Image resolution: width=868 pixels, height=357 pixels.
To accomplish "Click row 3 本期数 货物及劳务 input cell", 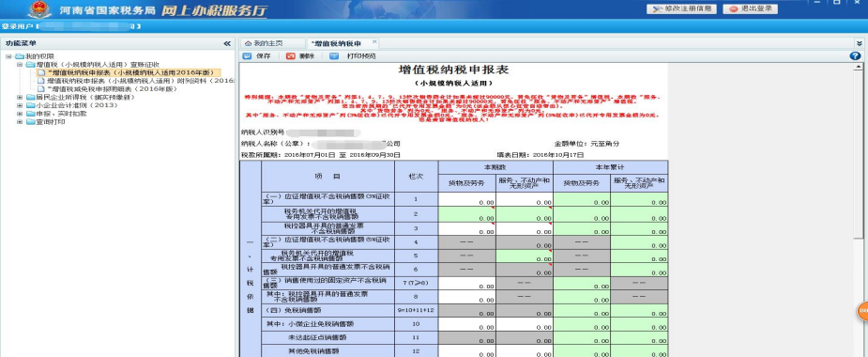I will point(467,228).
